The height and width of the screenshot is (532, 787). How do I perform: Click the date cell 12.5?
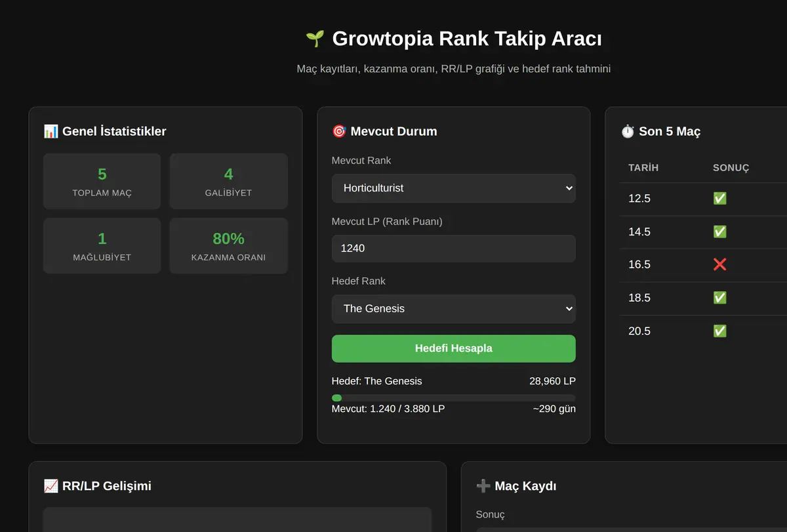[x=639, y=199]
